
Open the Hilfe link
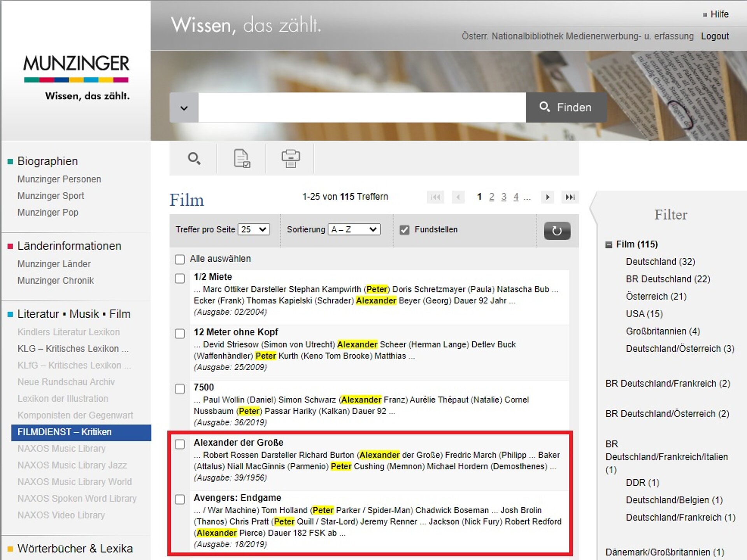pos(719,14)
